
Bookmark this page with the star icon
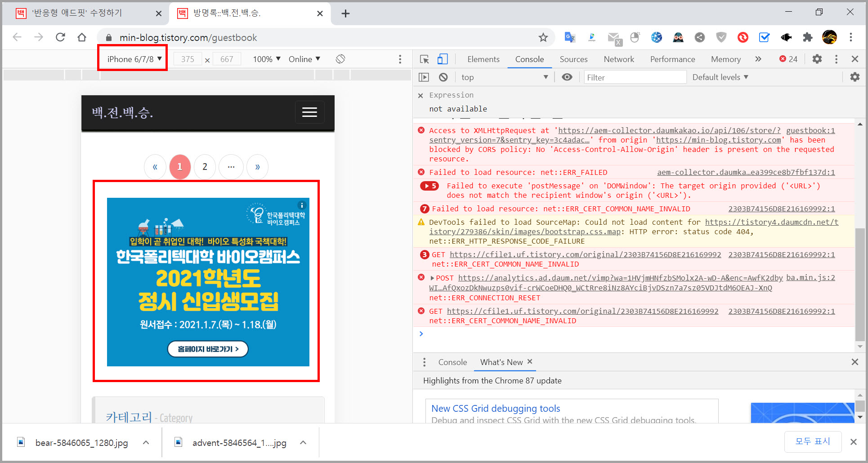pyautogui.click(x=543, y=37)
